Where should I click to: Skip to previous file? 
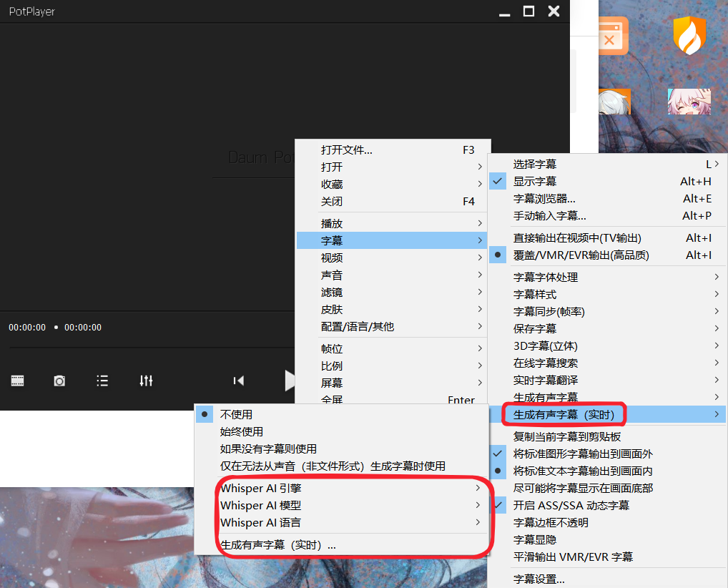[x=238, y=381]
